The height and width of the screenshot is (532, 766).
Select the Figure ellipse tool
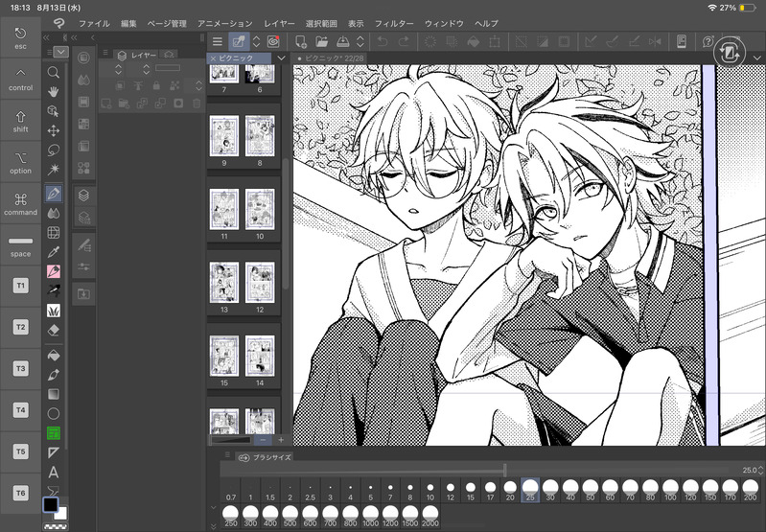pyautogui.click(x=54, y=414)
